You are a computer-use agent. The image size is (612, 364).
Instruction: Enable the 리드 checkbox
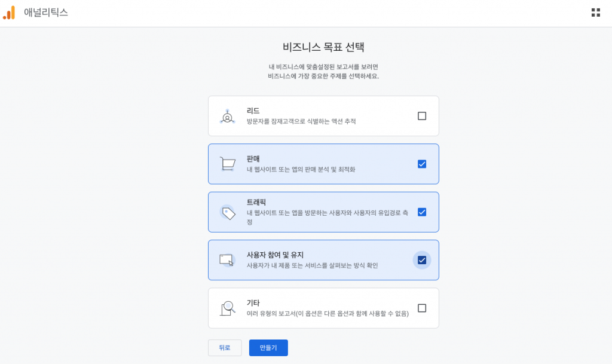pyautogui.click(x=422, y=115)
